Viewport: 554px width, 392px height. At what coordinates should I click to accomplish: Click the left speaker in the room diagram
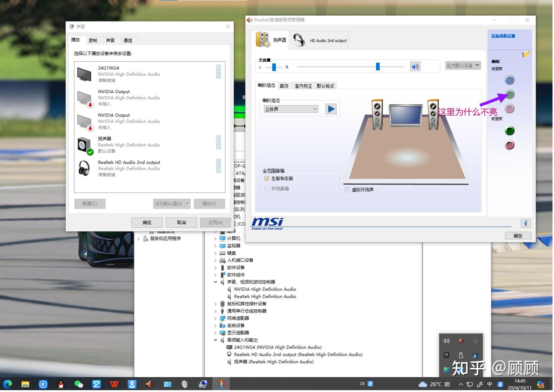(x=377, y=114)
